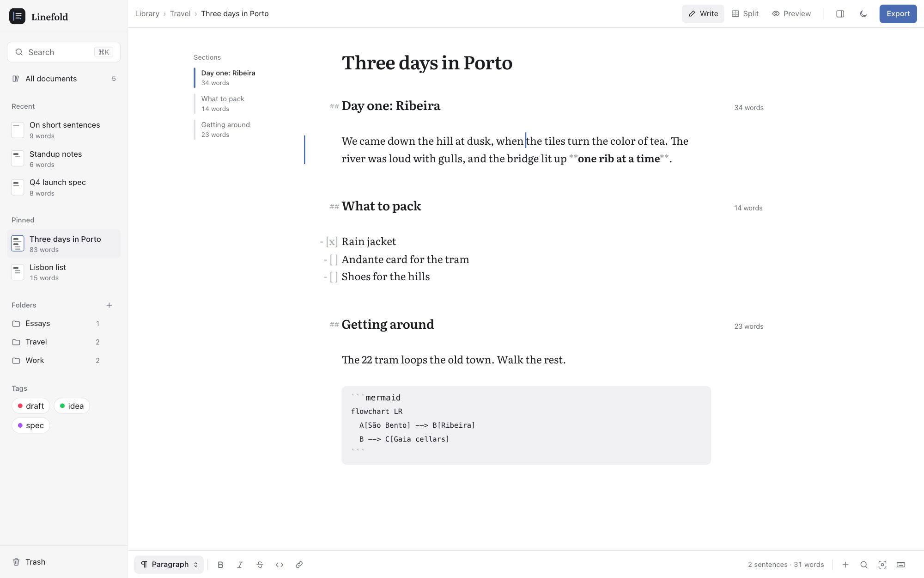The image size is (924, 578).
Task: Insert inline code formatting
Action: tap(280, 565)
